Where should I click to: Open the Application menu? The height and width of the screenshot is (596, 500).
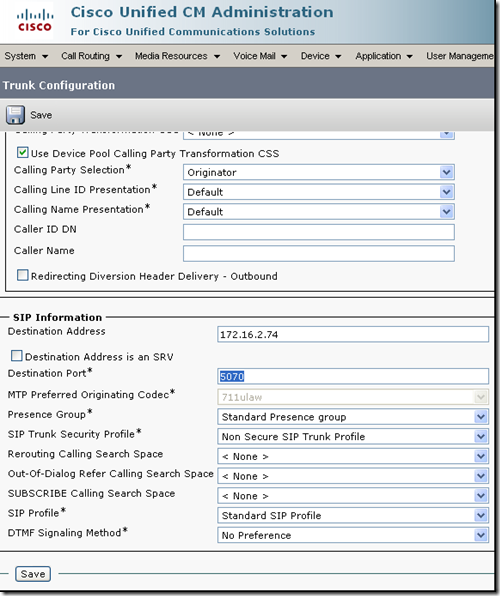(384, 56)
